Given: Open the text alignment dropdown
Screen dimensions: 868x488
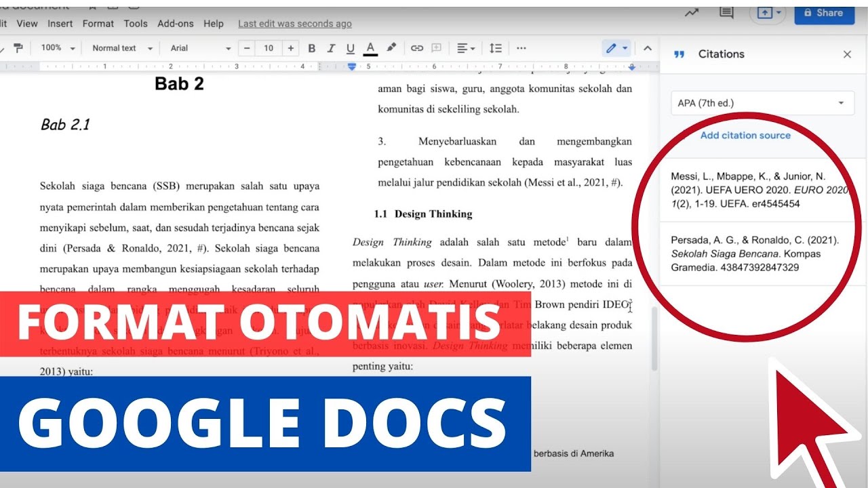Looking at the screenshot, I should click(466, 48).
